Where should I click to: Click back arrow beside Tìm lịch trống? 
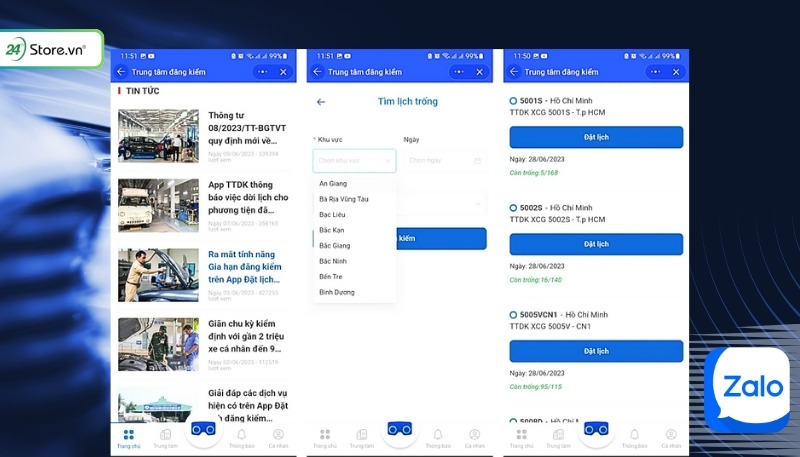(321, 102)
